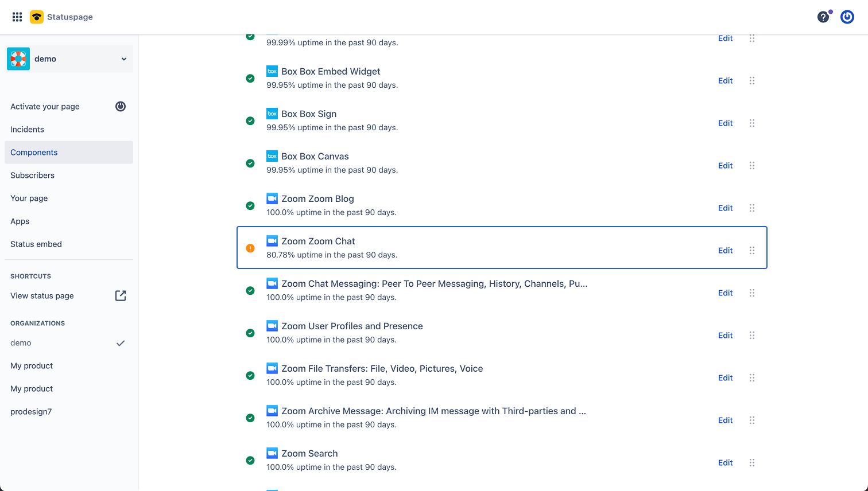Click the orange warning status icon for Zoom Chat
The width and height of the screenshot is (868, 491).
(x=250, y=248)
